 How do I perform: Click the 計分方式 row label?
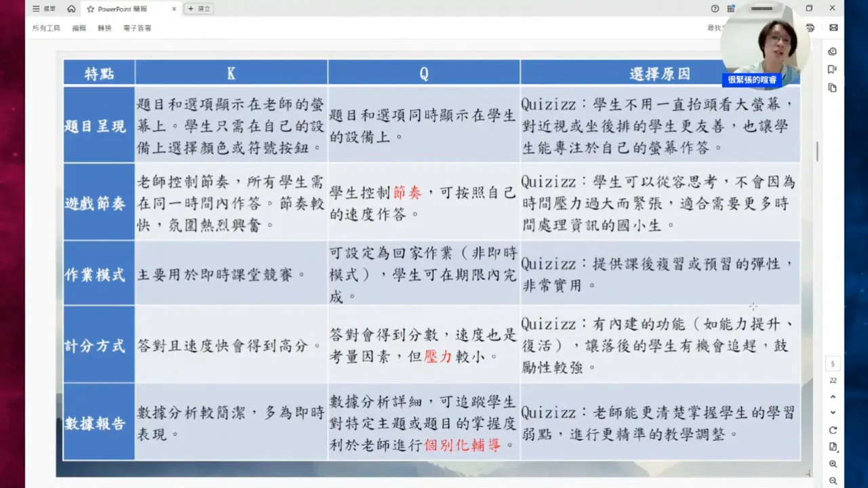tap(99, 345)
